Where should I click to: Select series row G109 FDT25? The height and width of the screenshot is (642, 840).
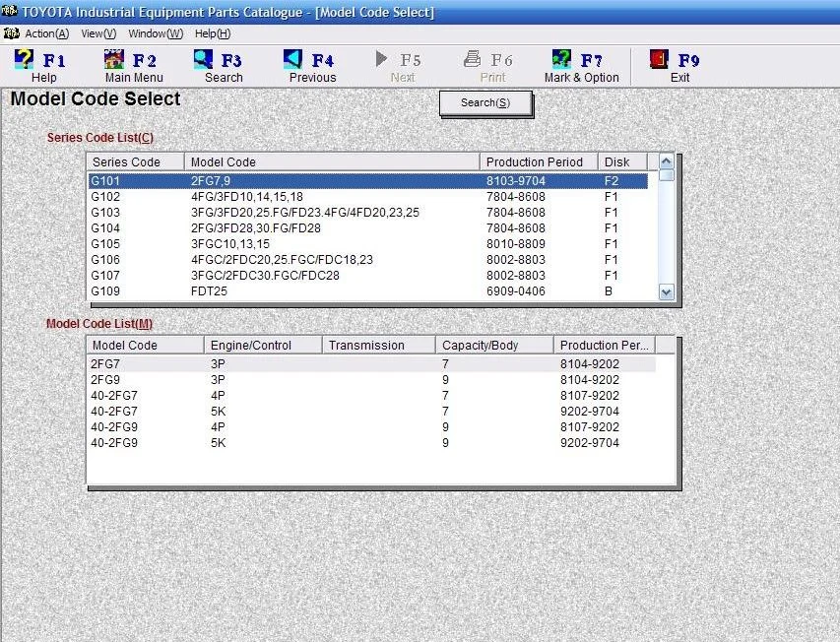pyautogui.click(x=368, y=291)
